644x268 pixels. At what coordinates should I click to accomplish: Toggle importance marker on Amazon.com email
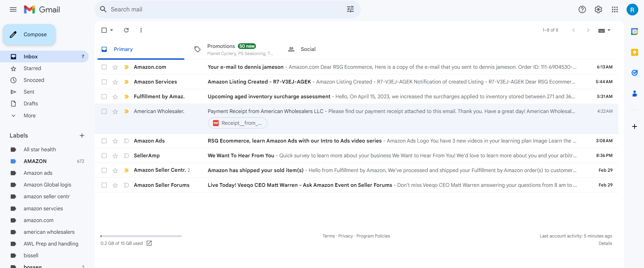coord(126,67)
